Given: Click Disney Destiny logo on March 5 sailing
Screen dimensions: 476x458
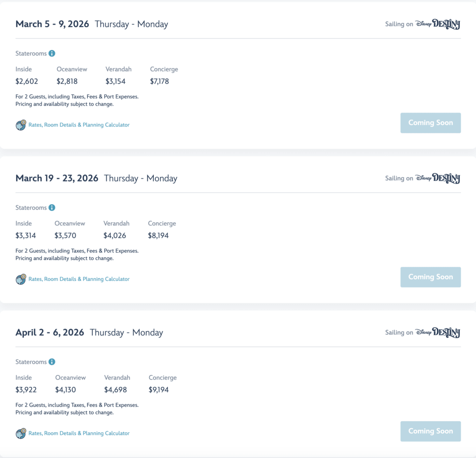Looking at the screenshot, I should coord(437,24).
